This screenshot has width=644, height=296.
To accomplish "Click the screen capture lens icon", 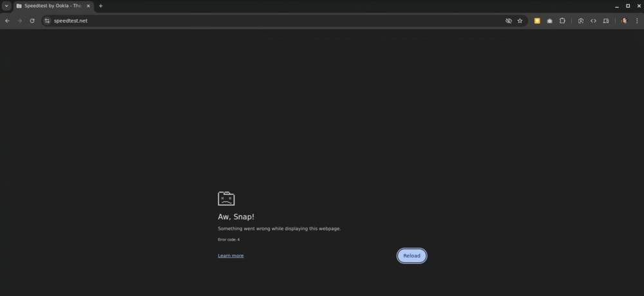I will click(x=581, y=21).
